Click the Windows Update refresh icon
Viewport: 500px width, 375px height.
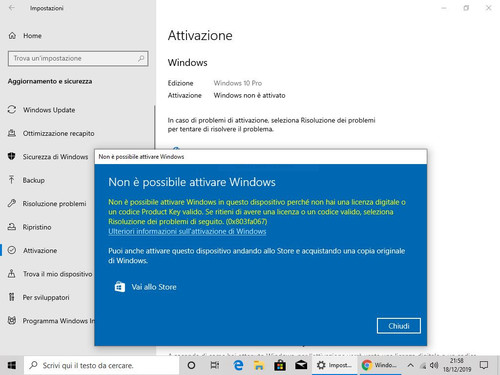point(12,110)
